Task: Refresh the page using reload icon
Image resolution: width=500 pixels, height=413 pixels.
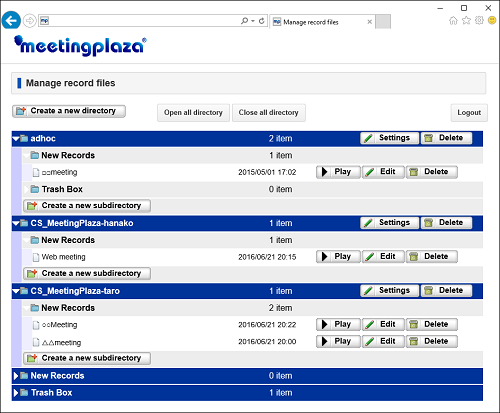Action: [x=262, y=21]
